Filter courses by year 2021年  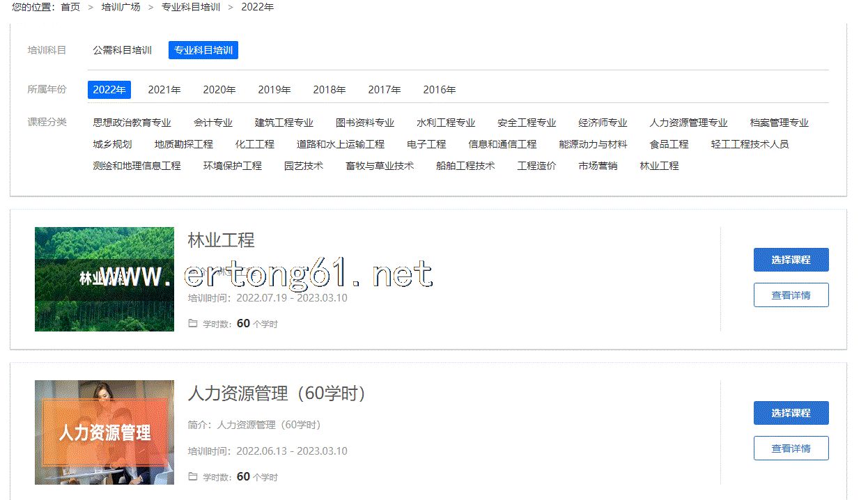(164, 90)
